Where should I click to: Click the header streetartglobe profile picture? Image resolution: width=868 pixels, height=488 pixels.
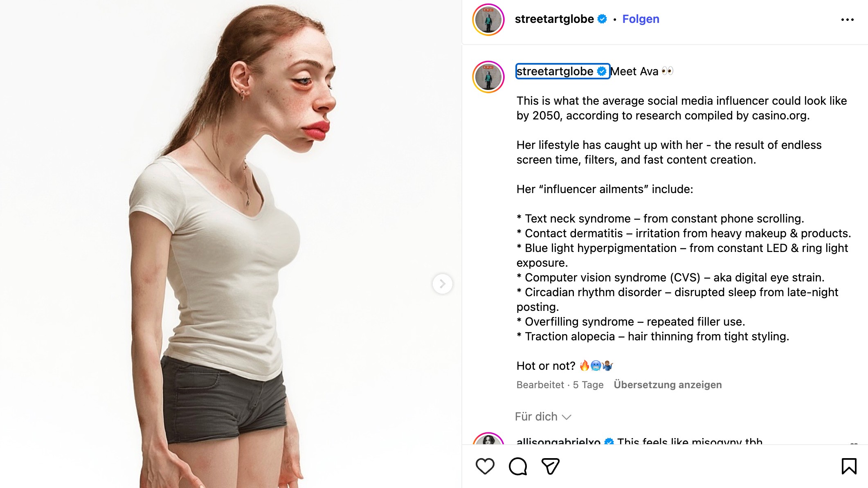(488, 20)
